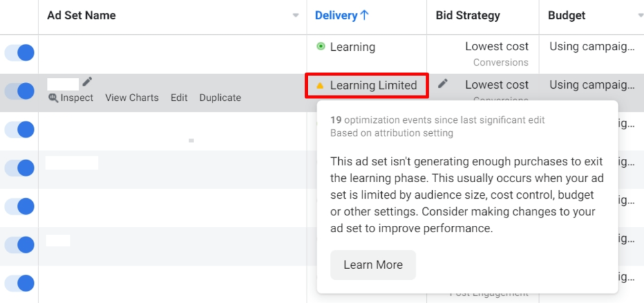Click the Using campaign budget cell in first row
Viewport: 644px width, 303px height.
(592, 47)
